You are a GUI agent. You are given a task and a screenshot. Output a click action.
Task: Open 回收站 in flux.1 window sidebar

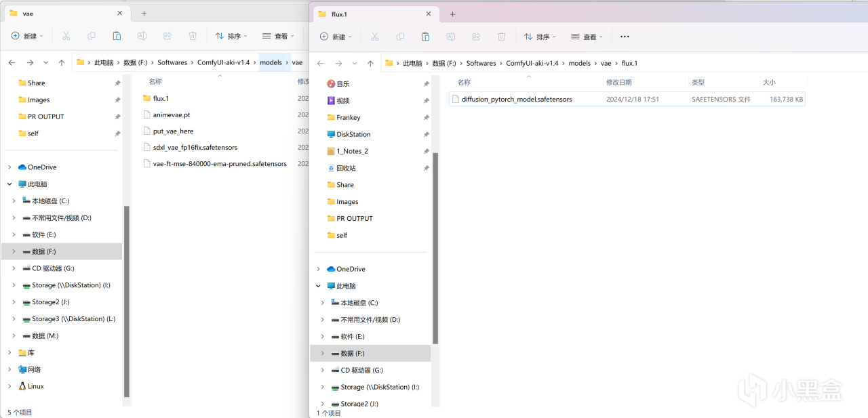point(346,168)
